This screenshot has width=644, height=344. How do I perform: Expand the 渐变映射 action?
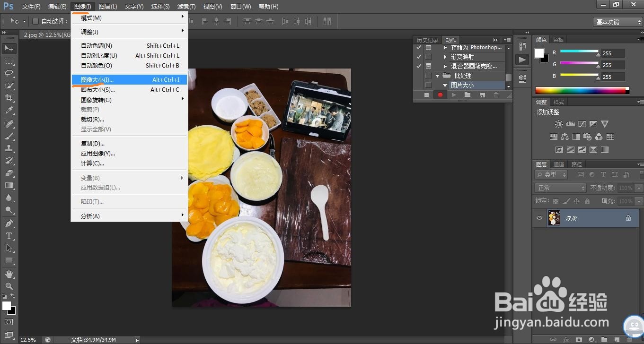click(445, 57)
